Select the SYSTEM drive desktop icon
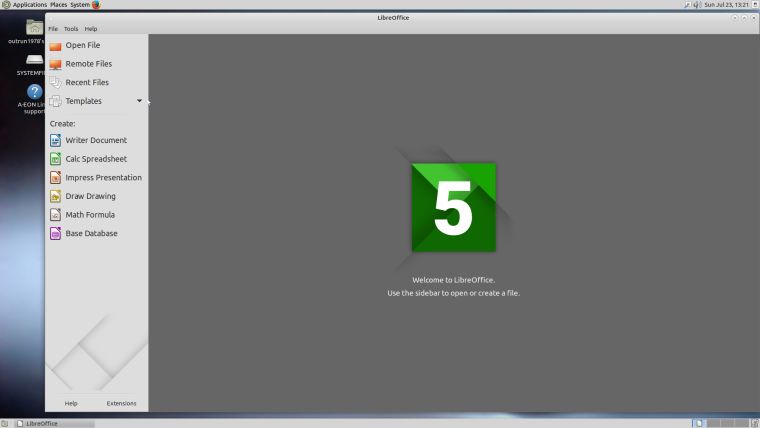 coord(34,60)
